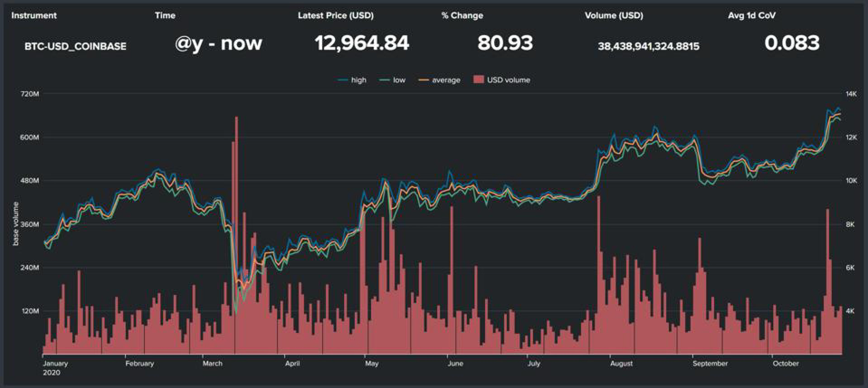Click the 480M volume axis tick

tap(30, 180)
